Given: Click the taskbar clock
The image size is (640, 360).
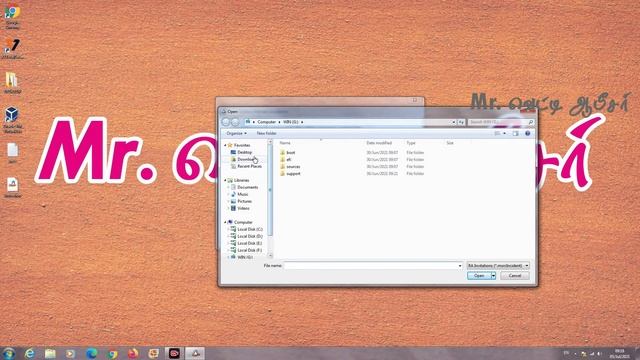Looking at the screenshot, I should [x=619, y=353].
